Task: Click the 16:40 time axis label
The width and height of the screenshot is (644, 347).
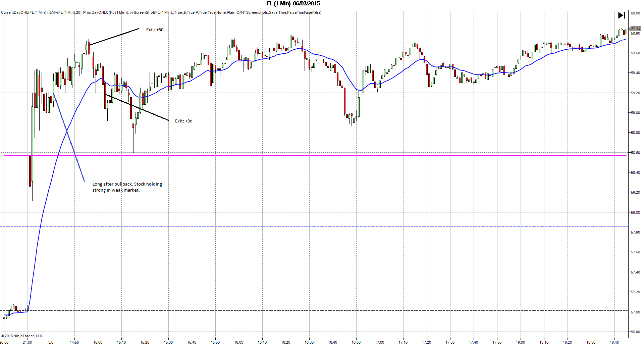Action: coord(333,342)
